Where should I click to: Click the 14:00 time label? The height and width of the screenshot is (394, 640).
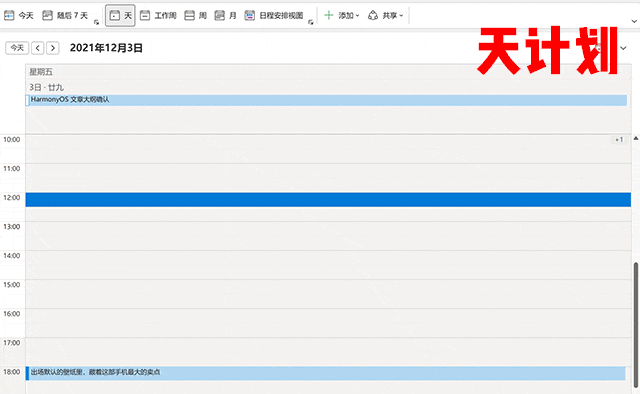click(12, 256)
